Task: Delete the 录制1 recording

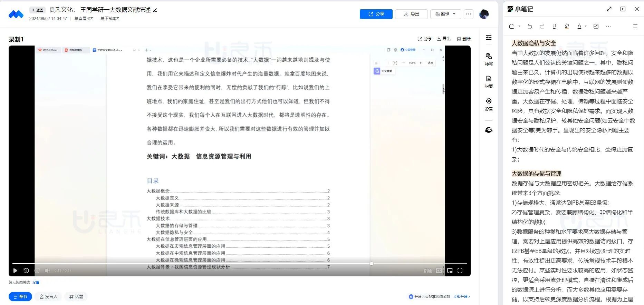Action: tap(463, 39)
